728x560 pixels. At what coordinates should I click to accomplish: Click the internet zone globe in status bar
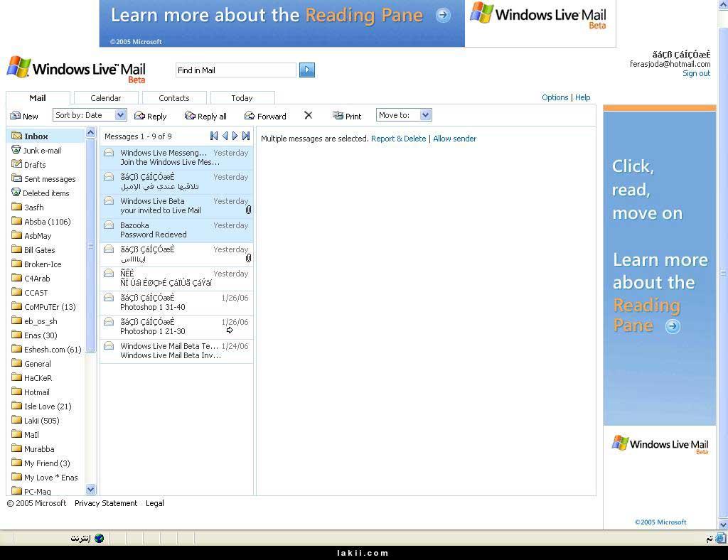point(99,538)
